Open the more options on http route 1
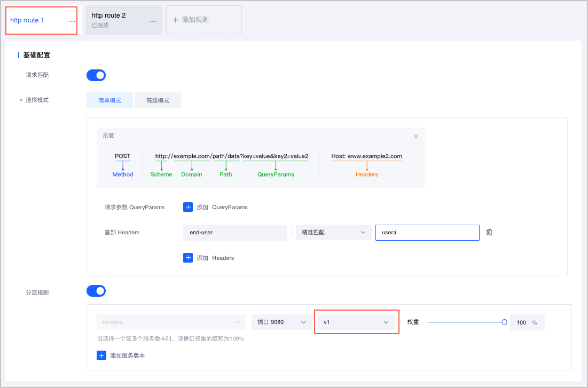588x388 pixels. [x=72, y=21]
